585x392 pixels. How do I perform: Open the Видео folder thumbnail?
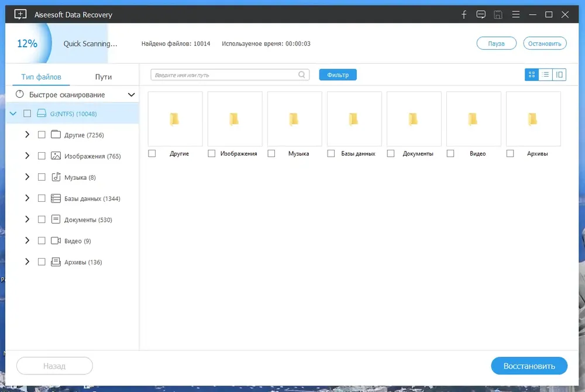tap(473, 119)
